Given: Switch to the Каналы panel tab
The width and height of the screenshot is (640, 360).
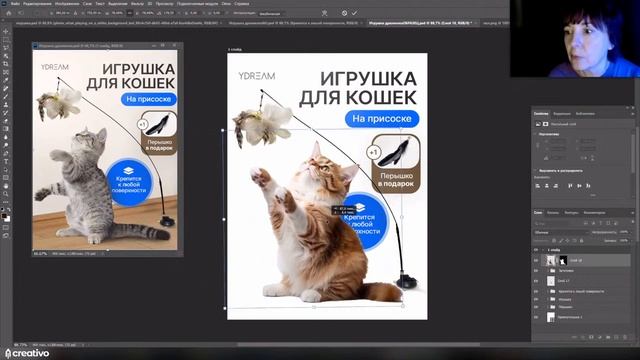Looking at the screenshot, I should point(552,213).
